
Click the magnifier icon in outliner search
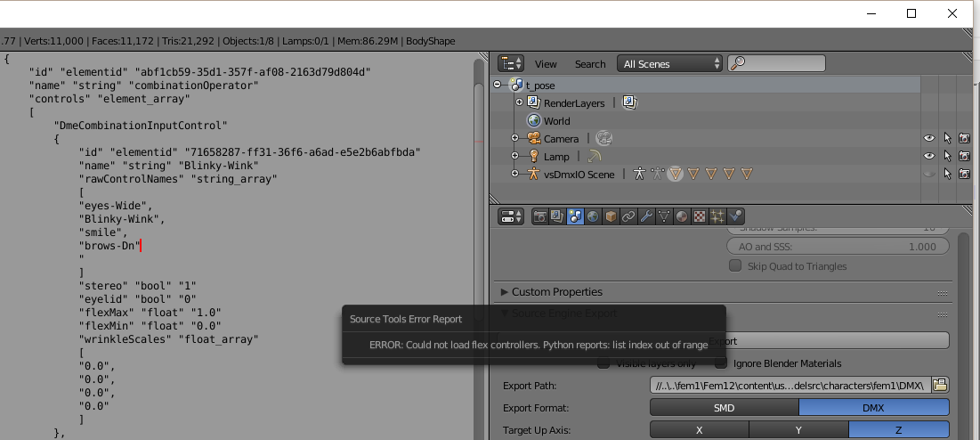click(738, 64)
